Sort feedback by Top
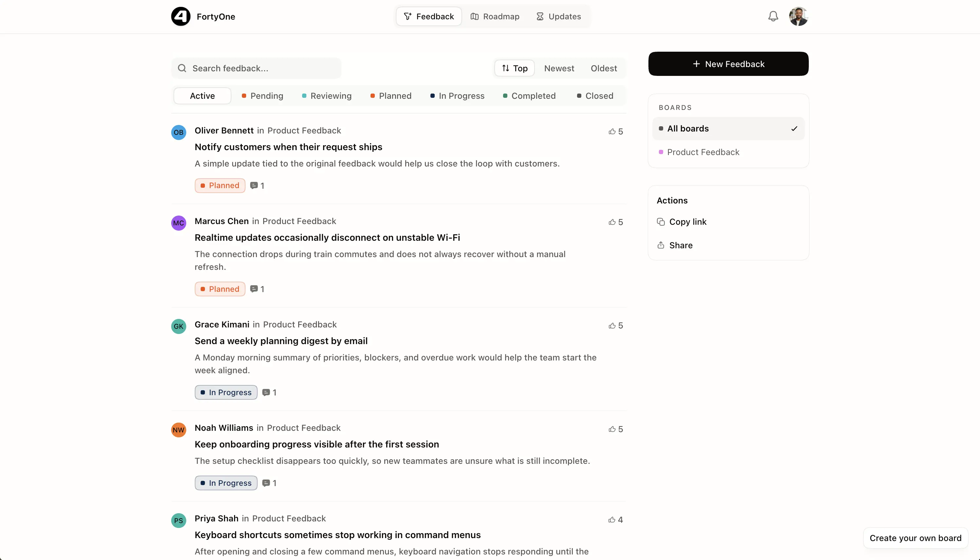Viewport: 980px width, 560px height. click(515, 68)
